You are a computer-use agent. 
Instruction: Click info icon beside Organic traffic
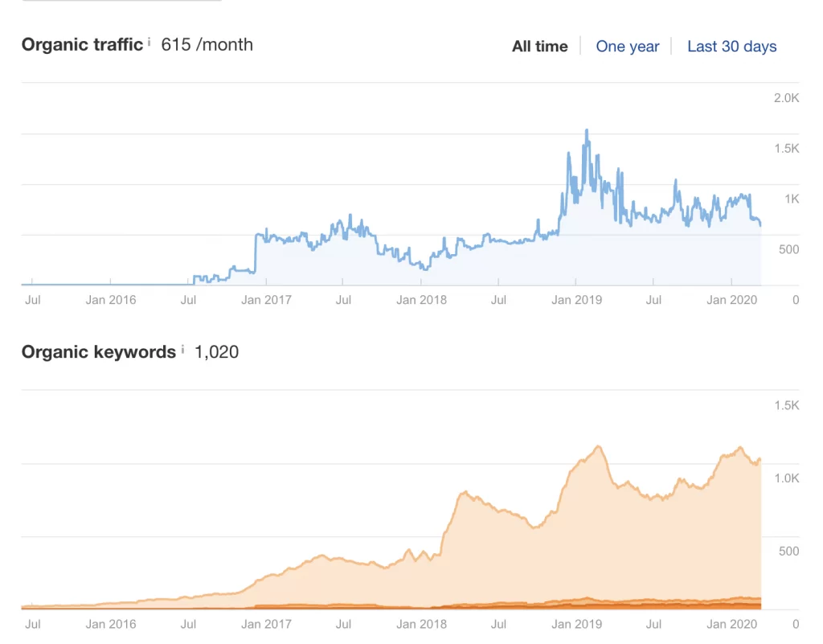pos(149,42)
